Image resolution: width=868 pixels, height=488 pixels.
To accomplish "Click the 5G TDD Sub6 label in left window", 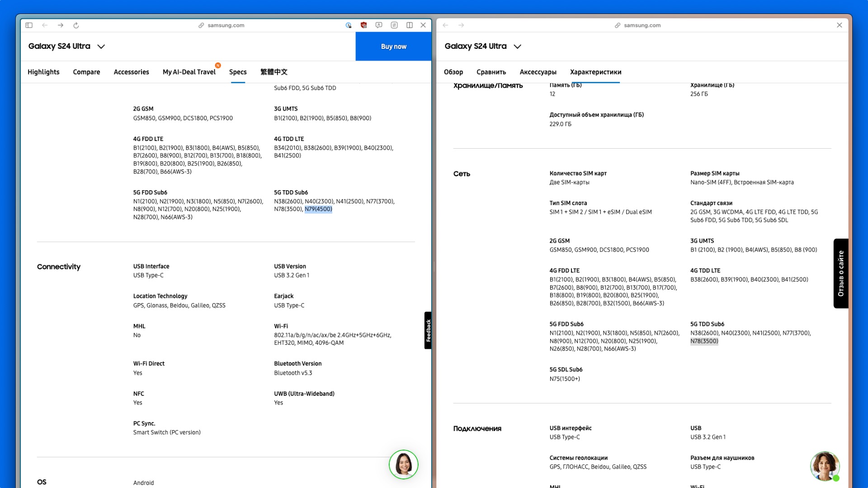I will pyautogui.click(x=291, y=192).
